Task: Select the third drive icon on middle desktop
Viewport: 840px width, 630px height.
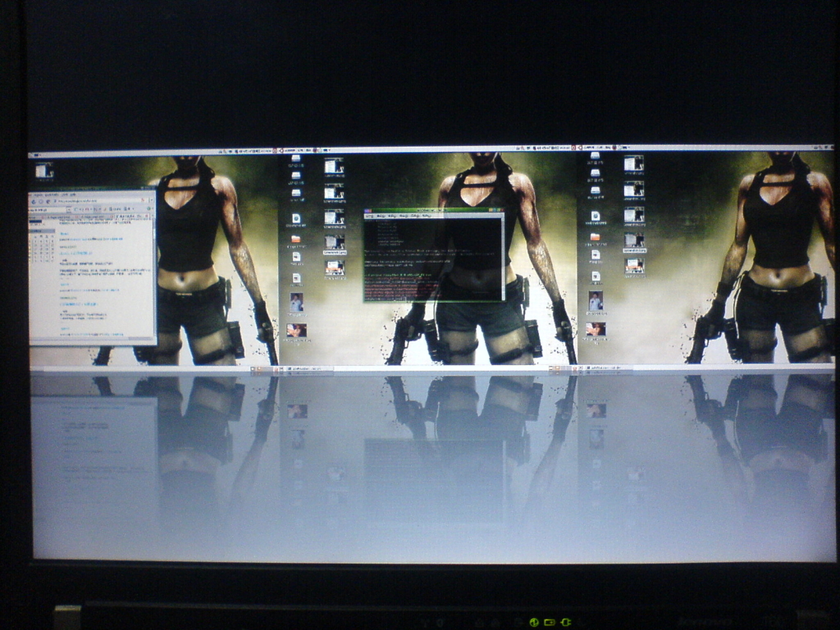Action: [295, 193]
